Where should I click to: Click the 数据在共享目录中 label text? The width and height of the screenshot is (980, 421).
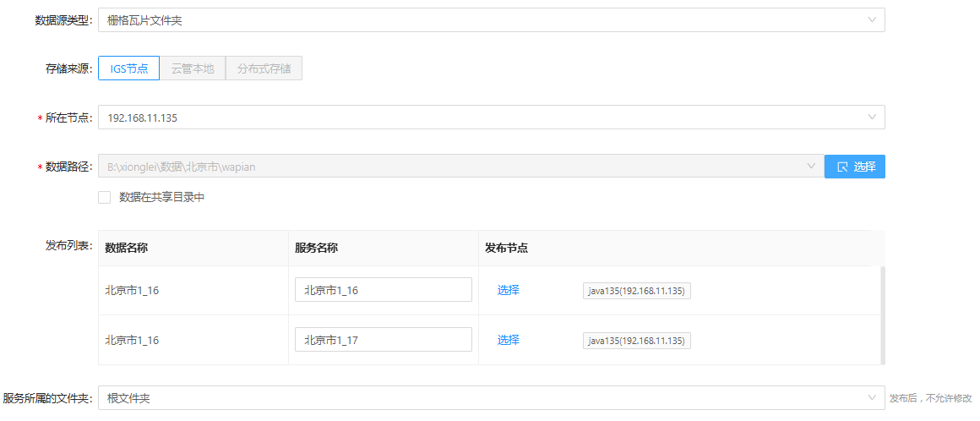click(x=162, y=198)
